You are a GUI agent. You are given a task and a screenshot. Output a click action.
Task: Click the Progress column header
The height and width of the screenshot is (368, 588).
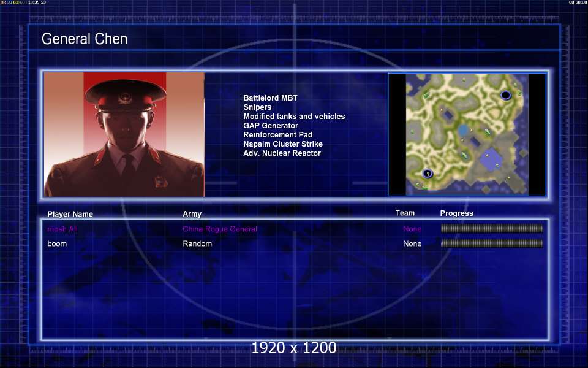click(456, 213)
